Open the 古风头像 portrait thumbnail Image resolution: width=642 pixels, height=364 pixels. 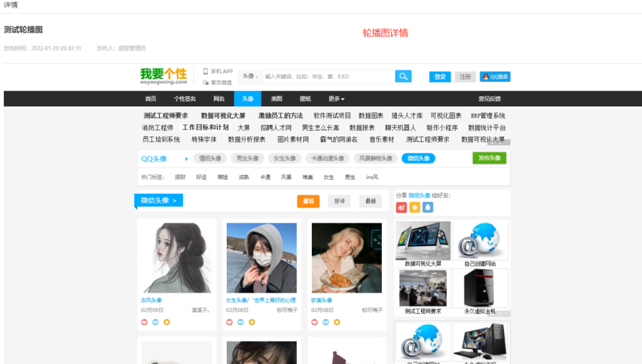(x=176, y=258)
